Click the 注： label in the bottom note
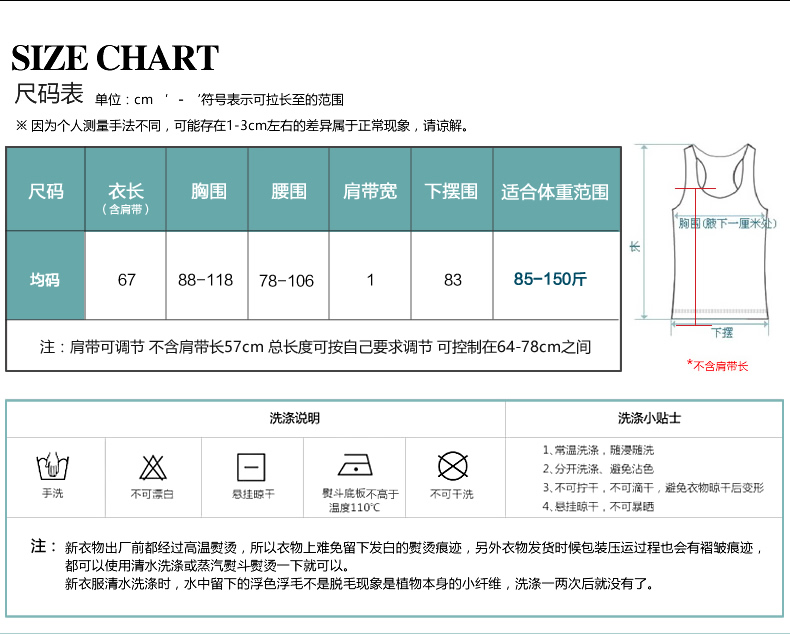Screen dimensions: 790x634 (44, 546)
